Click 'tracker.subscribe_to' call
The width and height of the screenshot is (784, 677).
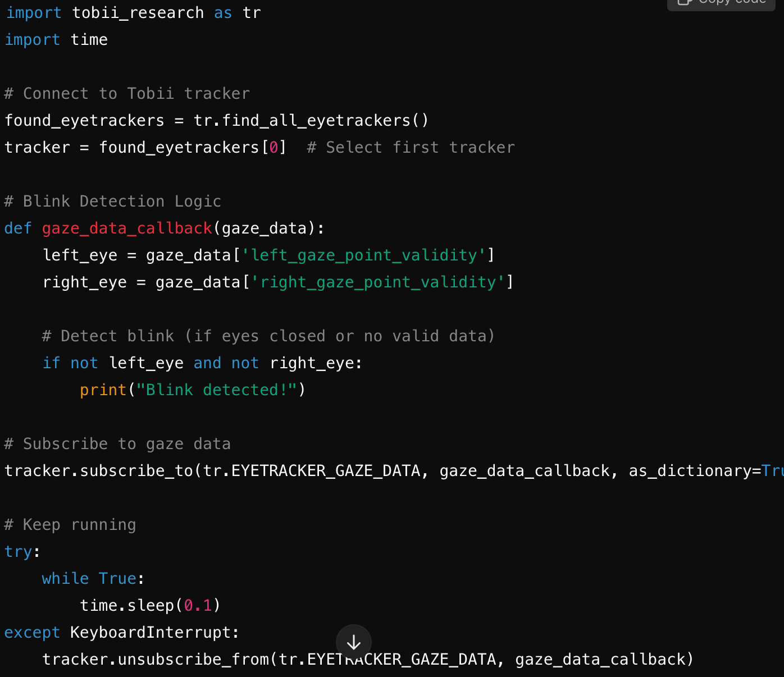99,471
